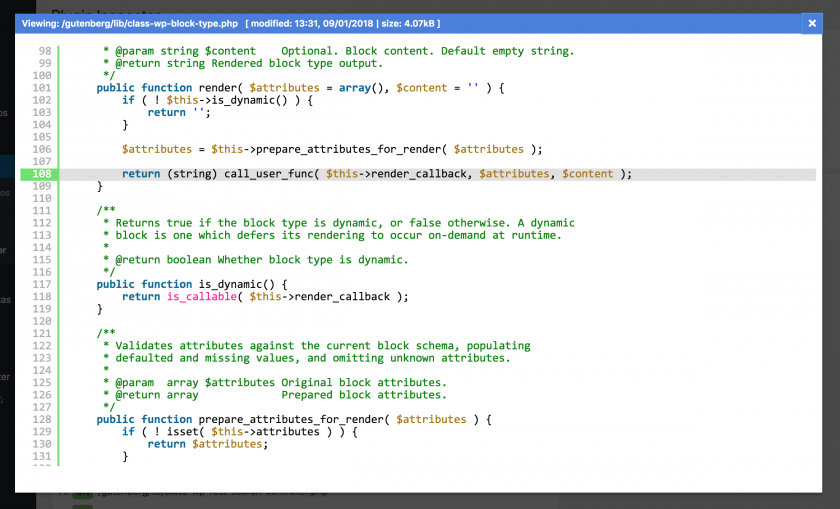Click line number 128 in the gutter

(42, 419)
